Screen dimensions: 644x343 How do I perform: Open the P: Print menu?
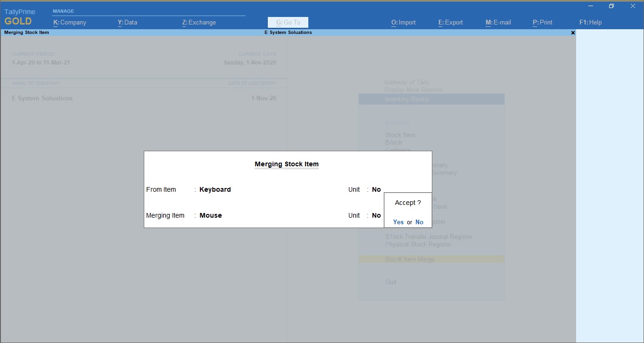click(542, 22)
